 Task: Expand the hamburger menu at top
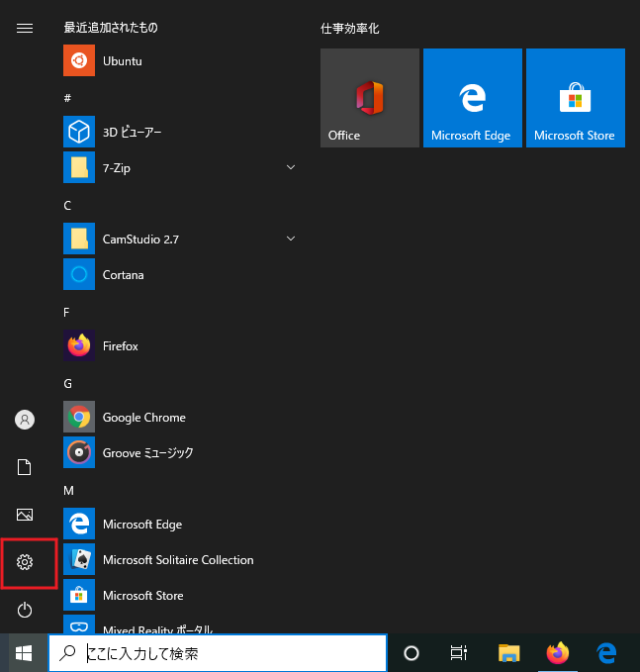(x=25, y=29)
